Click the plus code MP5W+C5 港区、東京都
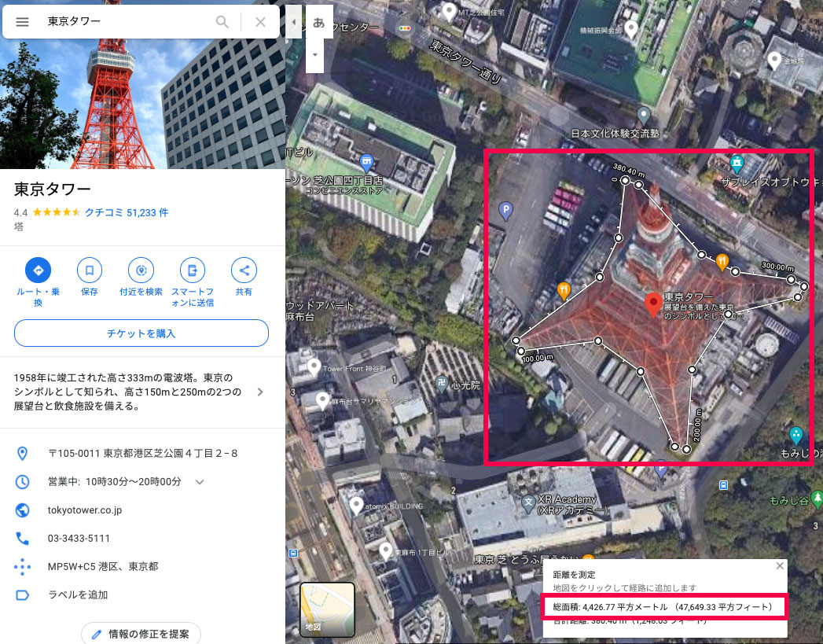Viewport: 823px width, 644px height. click(x=103, y=567)
